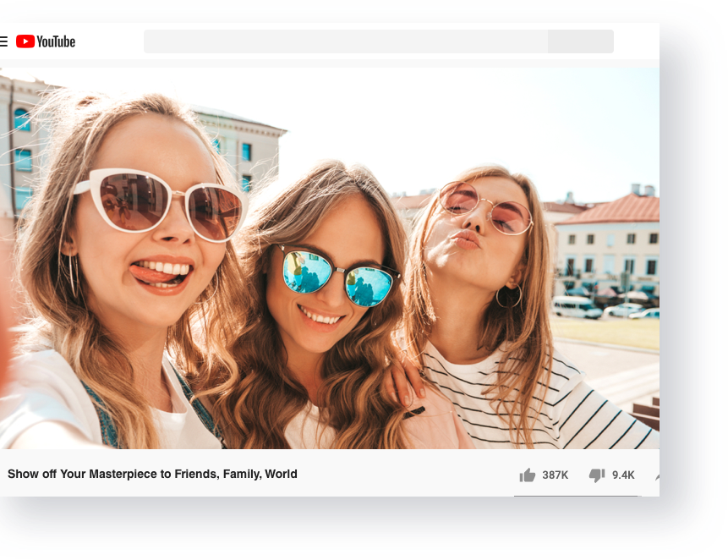Click the selfie video player frame
Viewport: 728px width, 560px height.
[x=330, y=258]
